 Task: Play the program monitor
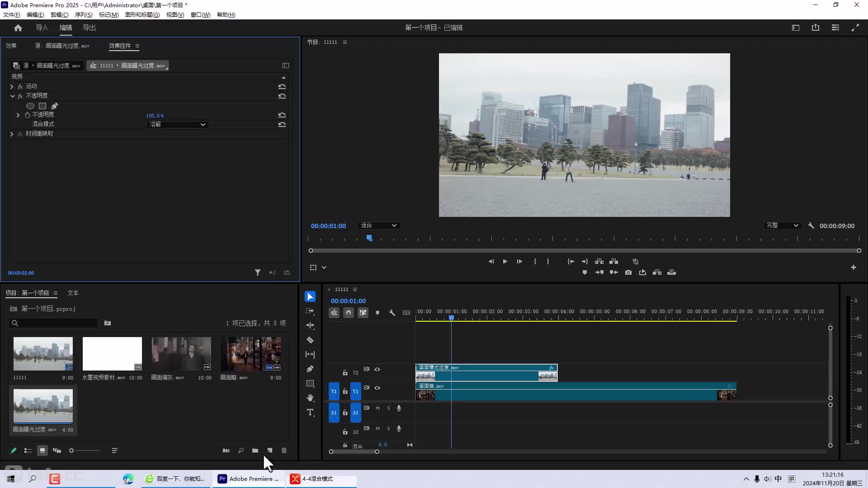coord(505,261)
